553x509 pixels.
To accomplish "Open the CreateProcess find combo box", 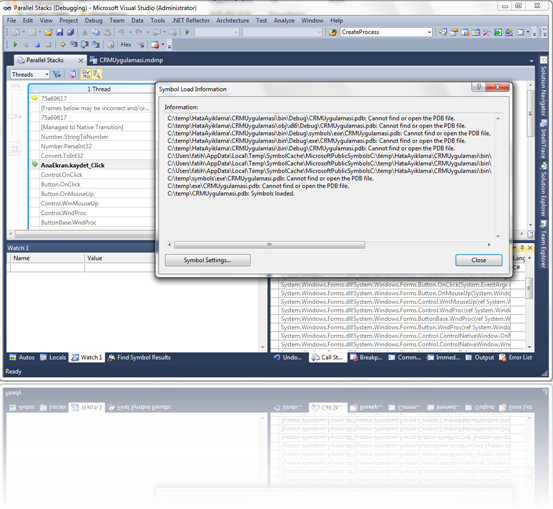I will (x=386, y=32).
